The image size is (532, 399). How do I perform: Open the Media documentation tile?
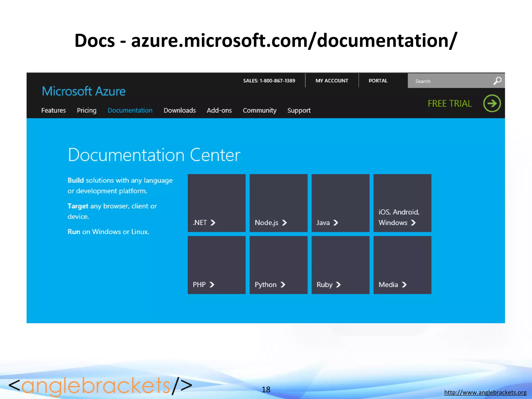402,265
